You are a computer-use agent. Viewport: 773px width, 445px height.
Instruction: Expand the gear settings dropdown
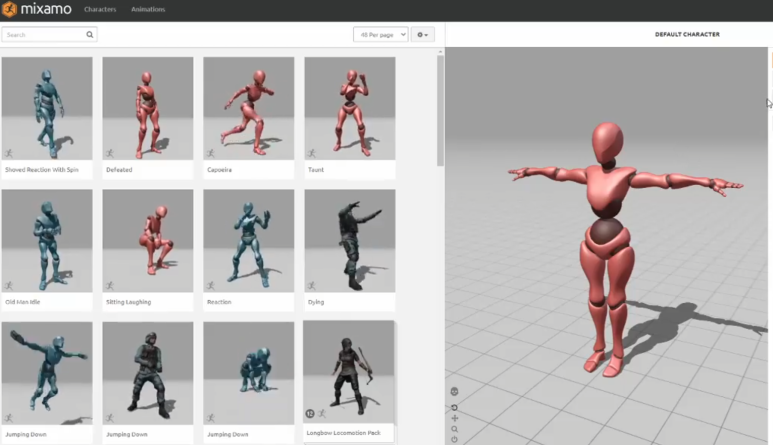(x=423, y=34)
